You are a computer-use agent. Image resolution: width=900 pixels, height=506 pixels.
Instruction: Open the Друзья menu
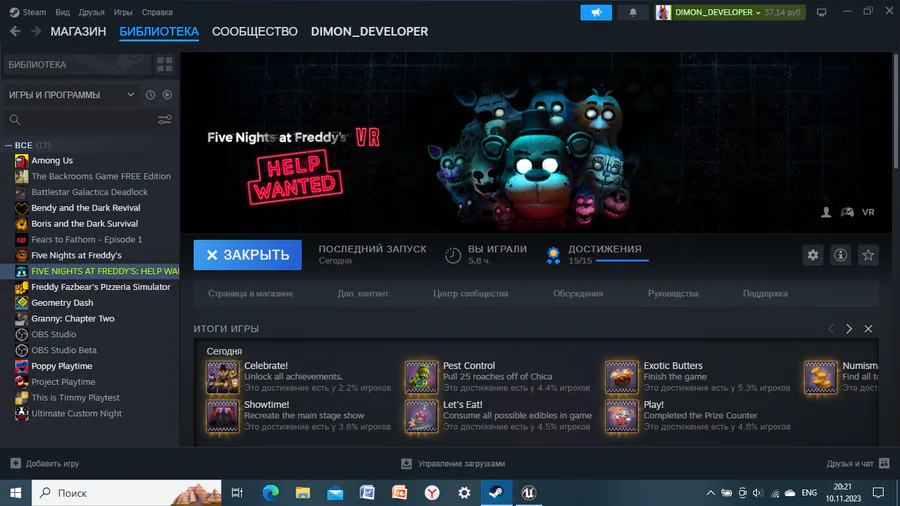click(91, 12)
